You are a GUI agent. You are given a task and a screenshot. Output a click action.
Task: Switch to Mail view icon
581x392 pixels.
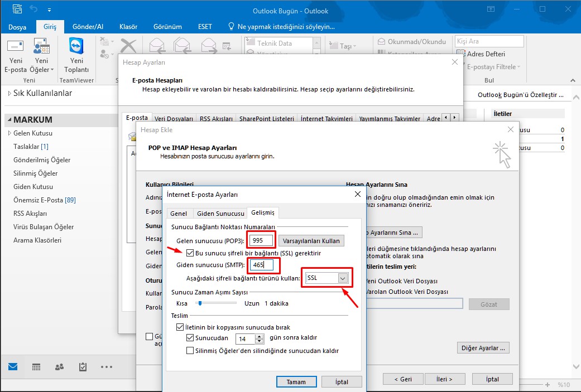tap(13, 367)
